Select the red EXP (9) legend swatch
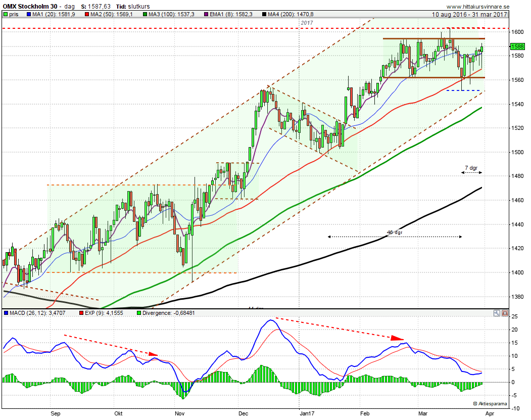The image size is (531, 420). tap(81, 313)
